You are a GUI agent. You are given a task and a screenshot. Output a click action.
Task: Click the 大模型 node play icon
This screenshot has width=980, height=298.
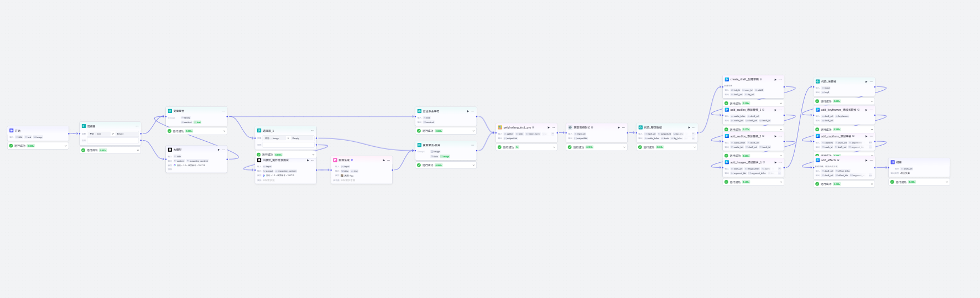218,150
